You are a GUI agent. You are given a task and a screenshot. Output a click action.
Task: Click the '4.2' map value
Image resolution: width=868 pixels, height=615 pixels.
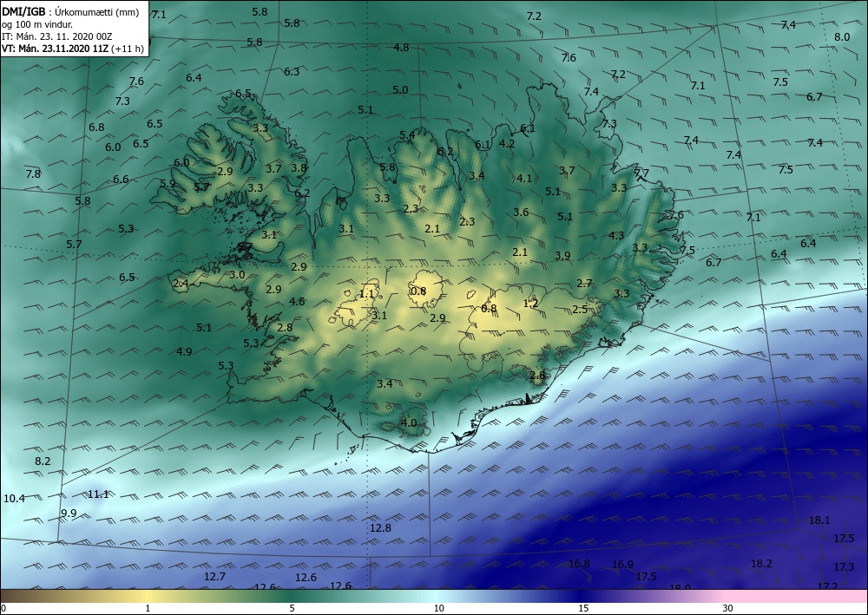[507, 143]
